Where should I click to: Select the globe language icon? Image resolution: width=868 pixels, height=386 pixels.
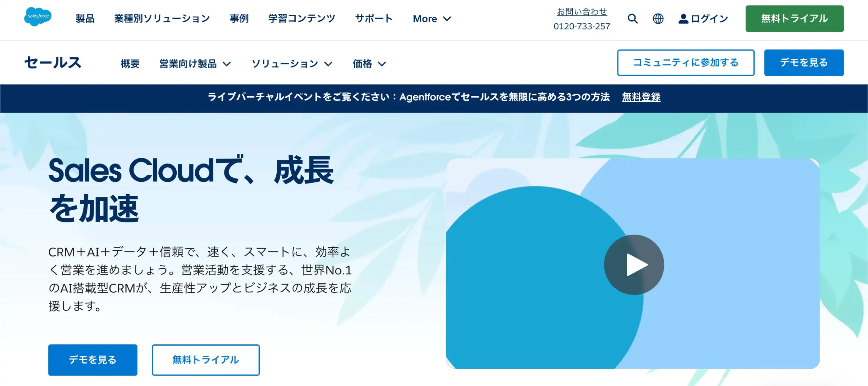click(658, 19)
